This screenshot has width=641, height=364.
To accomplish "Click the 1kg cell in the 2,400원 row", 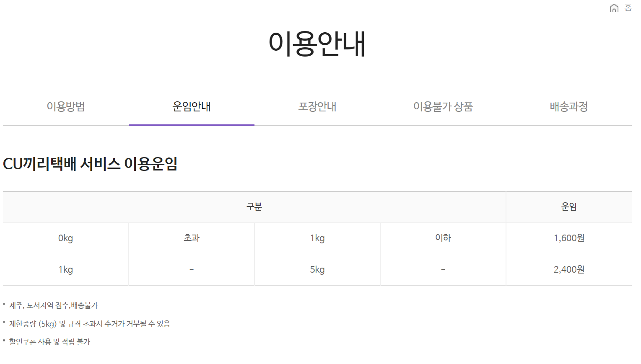I will tap(66, 270).
